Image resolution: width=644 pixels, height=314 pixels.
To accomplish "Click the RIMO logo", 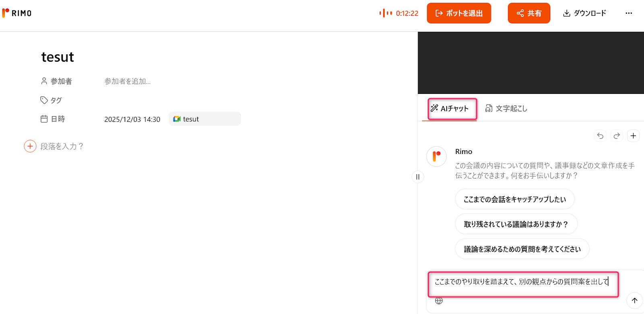I will point(17,13).
